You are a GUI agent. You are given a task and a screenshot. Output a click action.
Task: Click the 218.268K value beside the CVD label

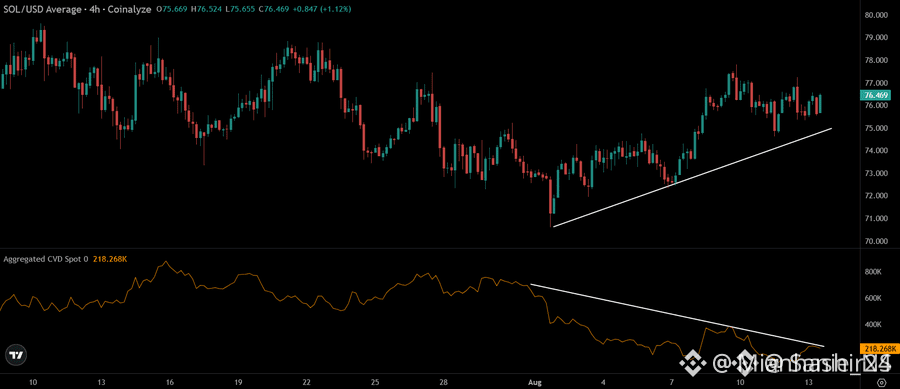point(110,259)
